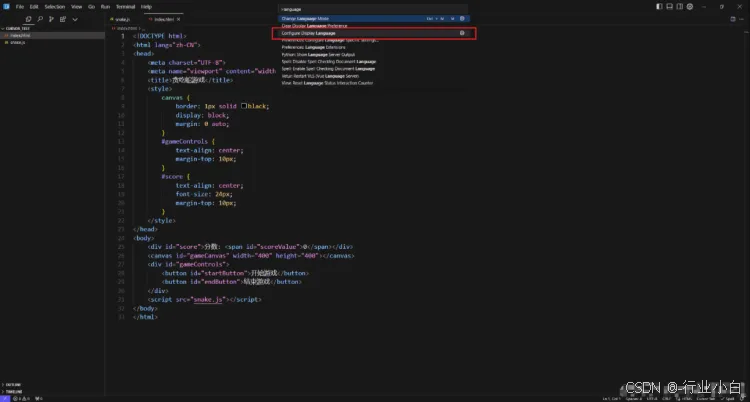Screen dimensions: 750x402
Task: Click gear icon on Change Language Mode row
Action: coord(462,19)
